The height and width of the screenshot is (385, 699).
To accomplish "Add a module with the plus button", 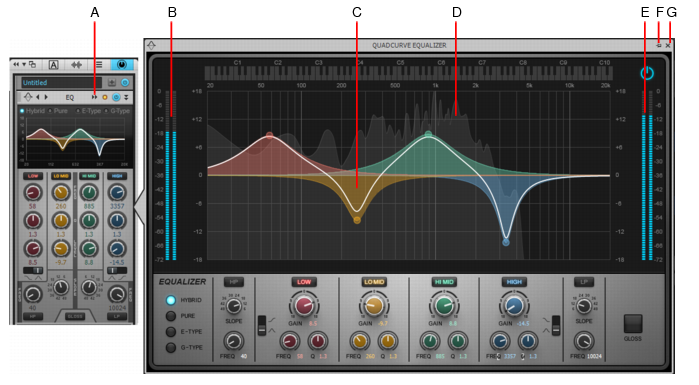I will click(112, 82).
